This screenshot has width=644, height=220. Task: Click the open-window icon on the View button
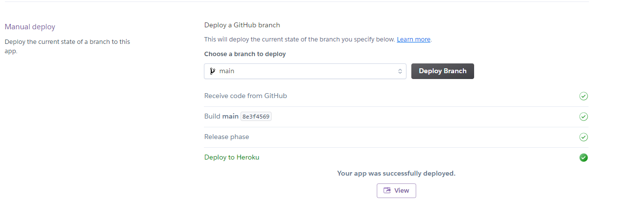[x=387, y=191]
